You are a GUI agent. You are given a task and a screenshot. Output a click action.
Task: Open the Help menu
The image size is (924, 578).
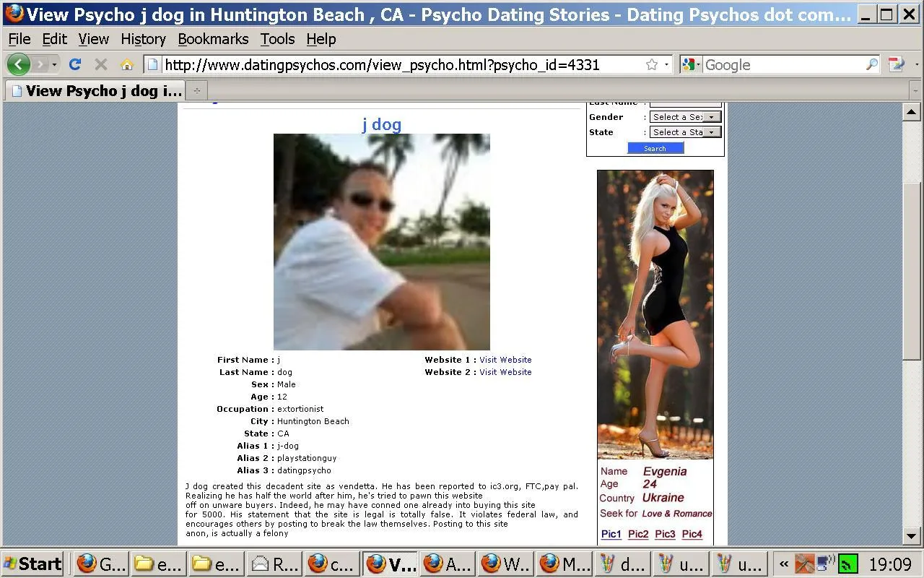pos(321,39)
